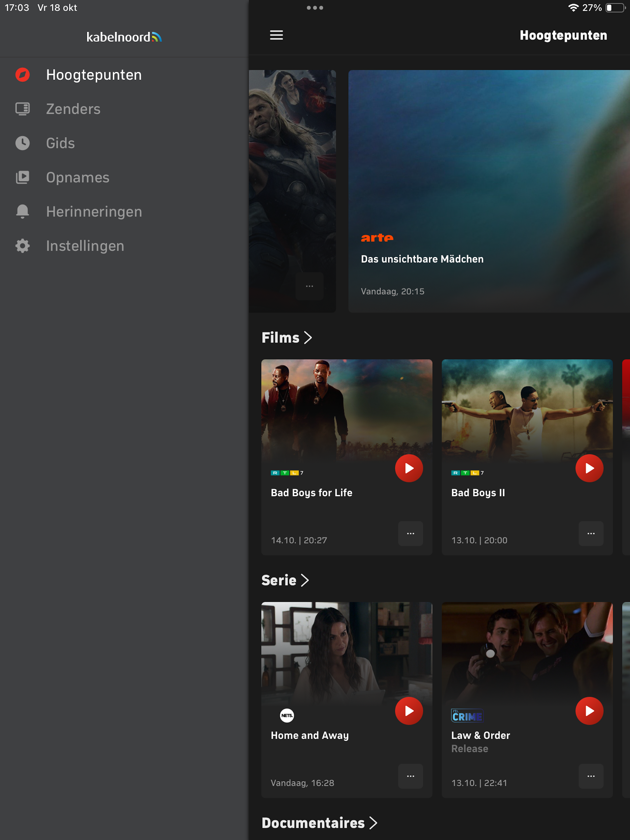The image size is (630, 840).
Task: Open more options for Home and Away
Action: 411,776
